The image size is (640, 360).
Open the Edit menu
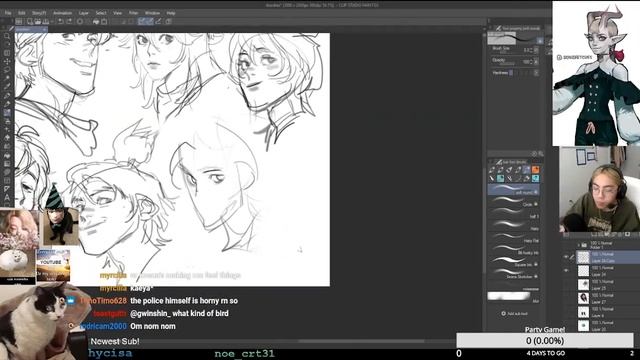point(22,13)
